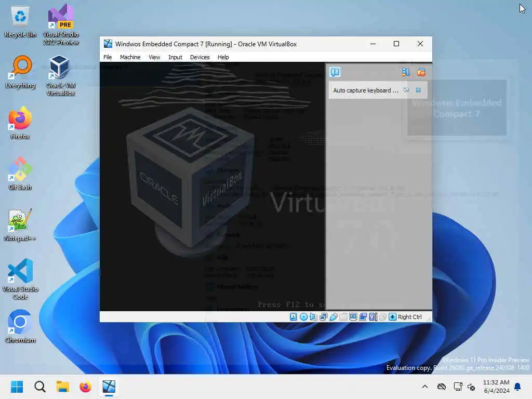Expand the hidden system tray icons chevron

425,387
